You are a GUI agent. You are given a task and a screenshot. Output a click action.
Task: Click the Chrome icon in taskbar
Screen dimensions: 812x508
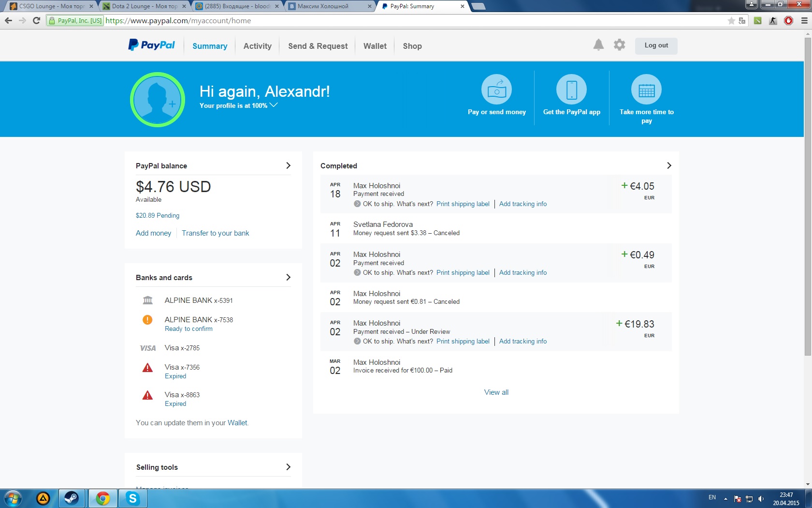102,498
